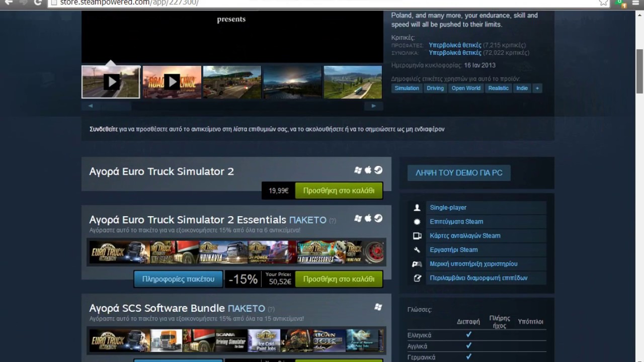Click the scroll up arrow of page scrollbar
Viewport: 644px width, 362px height.
tap(639, 15)
